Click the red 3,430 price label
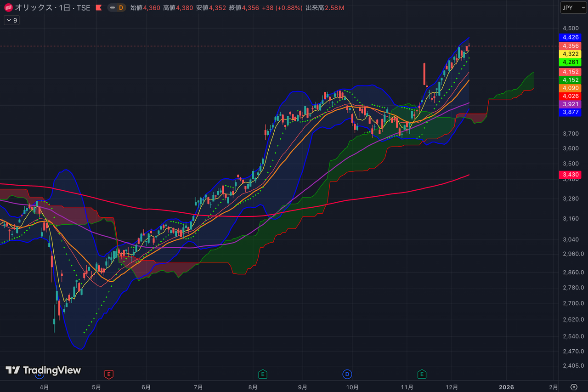Screen dimensions: 588x392 pos(570,175)
